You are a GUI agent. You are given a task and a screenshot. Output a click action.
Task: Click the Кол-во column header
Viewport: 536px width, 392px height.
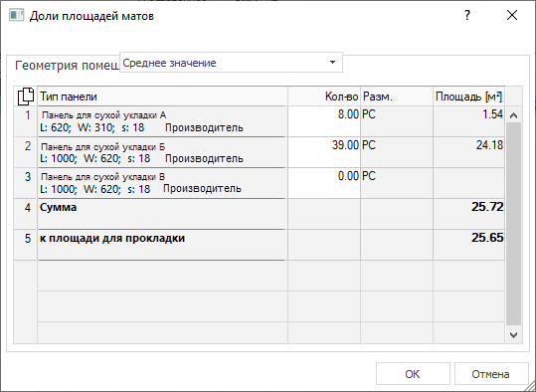[x=324, y=97]
